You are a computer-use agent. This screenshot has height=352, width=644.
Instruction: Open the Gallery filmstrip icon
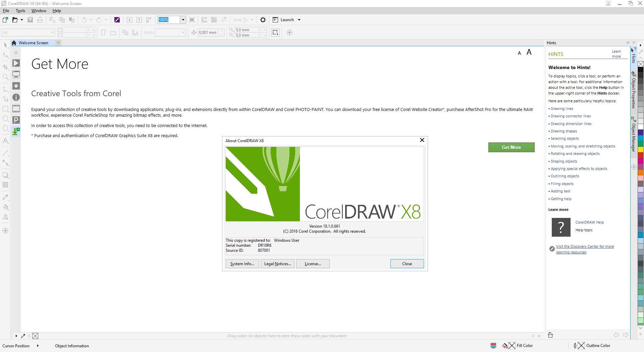click(16, 109)
